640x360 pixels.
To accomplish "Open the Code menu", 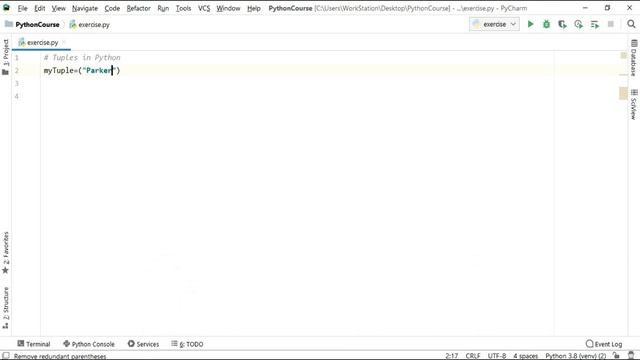I will 112,8.
